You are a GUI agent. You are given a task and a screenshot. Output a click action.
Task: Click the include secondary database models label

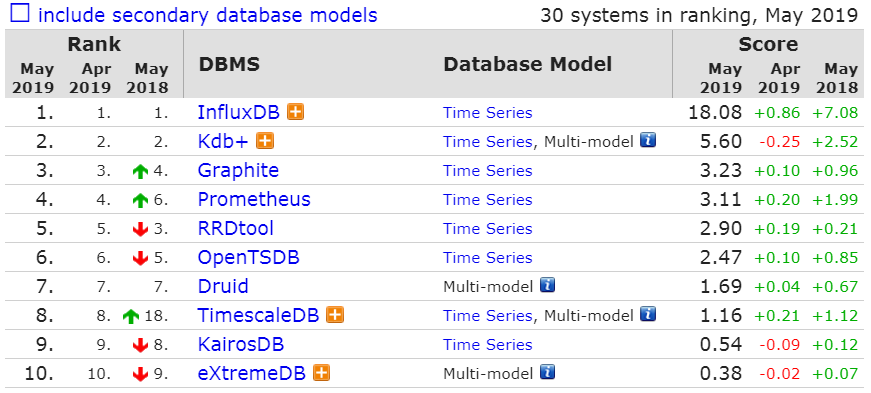[208, 14]
